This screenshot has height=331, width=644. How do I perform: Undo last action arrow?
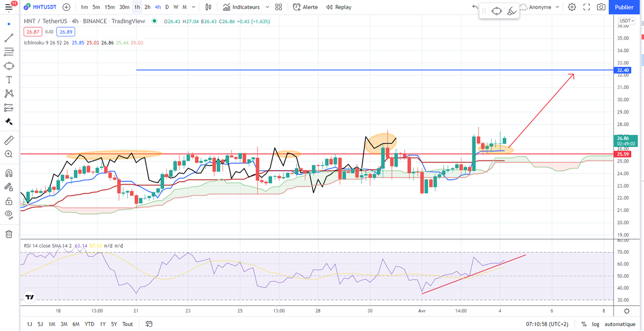[x=474, y=7]
